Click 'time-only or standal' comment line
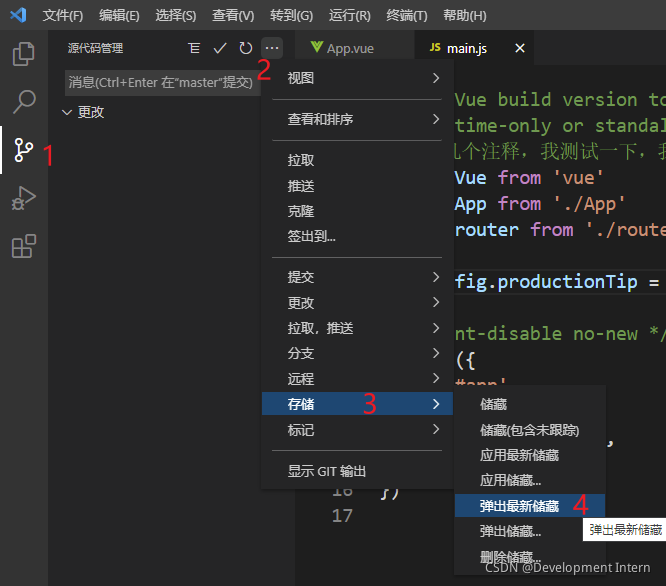The height and width of the screenshot is (586, 666). pos(560,126)
